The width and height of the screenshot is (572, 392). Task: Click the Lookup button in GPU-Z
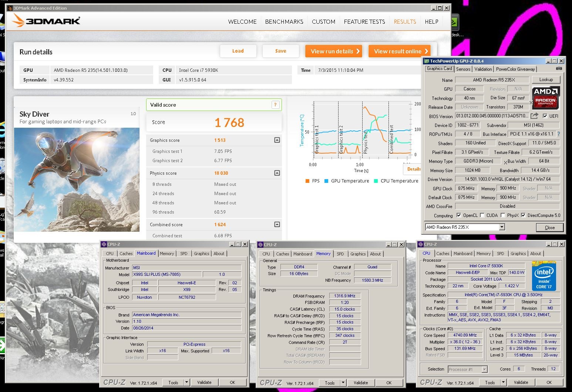coord(546,80)
